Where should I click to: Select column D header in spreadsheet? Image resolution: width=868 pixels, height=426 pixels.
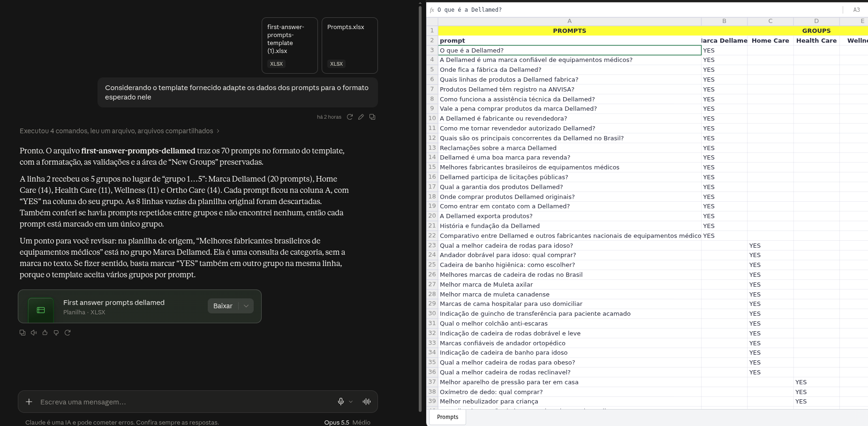coord(816,21)
